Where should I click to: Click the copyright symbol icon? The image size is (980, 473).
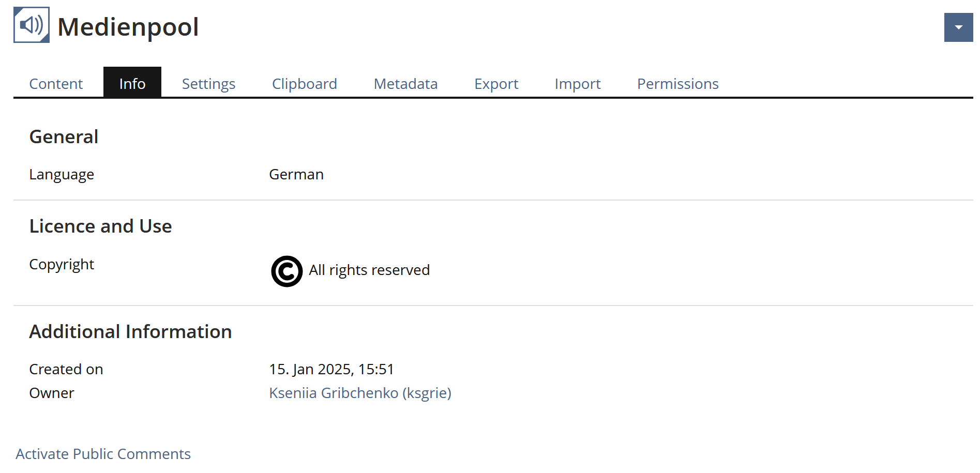point(287,271)
